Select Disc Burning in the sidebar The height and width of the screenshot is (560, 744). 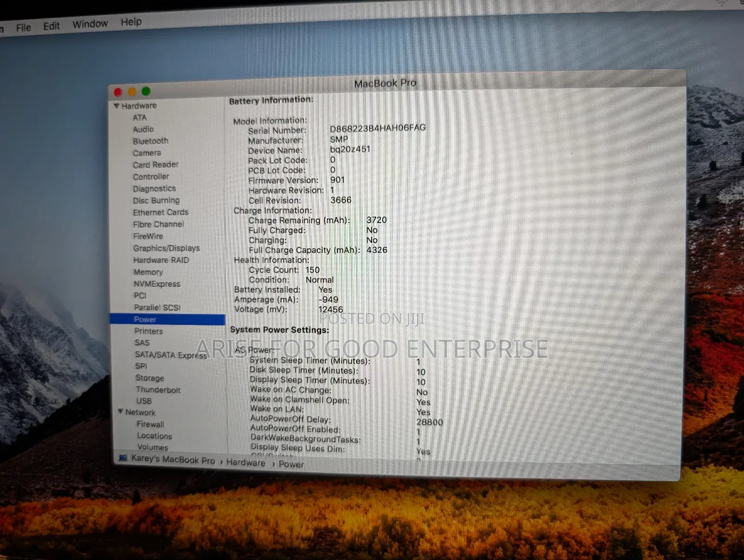click(x=156, y=200)
